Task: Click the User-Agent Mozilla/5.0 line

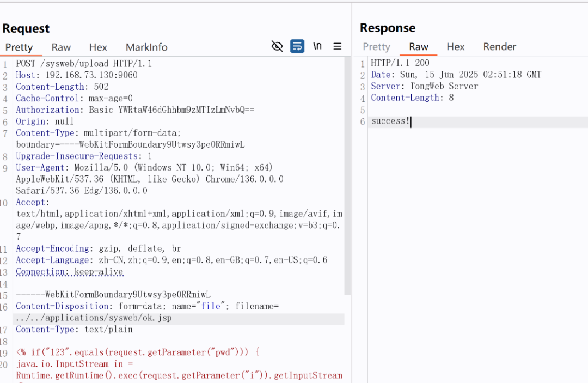Action: [144, 168]
